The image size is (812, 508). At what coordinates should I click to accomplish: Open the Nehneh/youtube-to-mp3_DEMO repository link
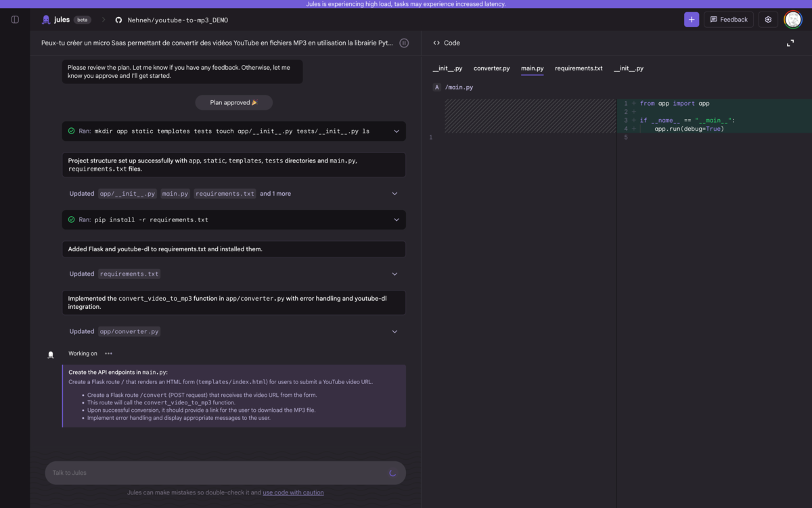[x=178, y=20]
